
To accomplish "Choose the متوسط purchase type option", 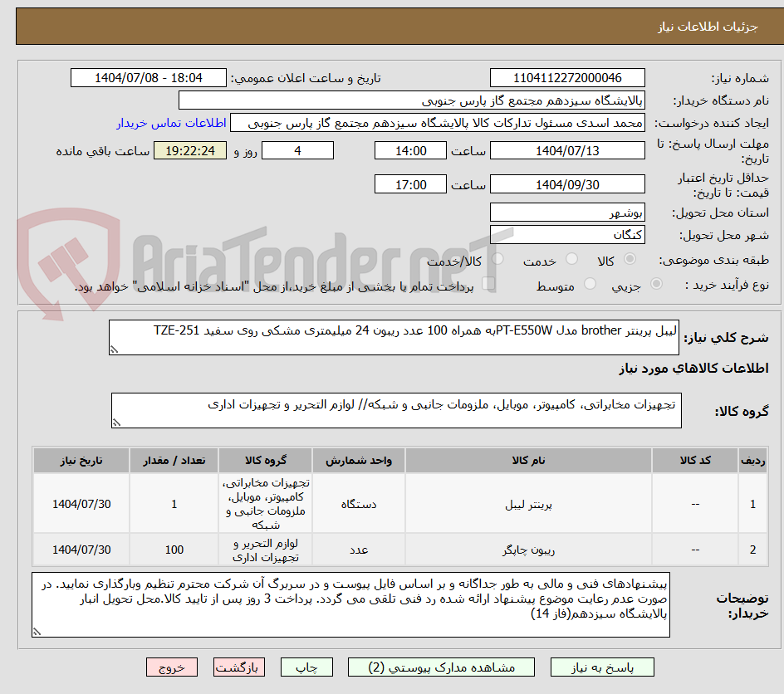I will (590, 282).
